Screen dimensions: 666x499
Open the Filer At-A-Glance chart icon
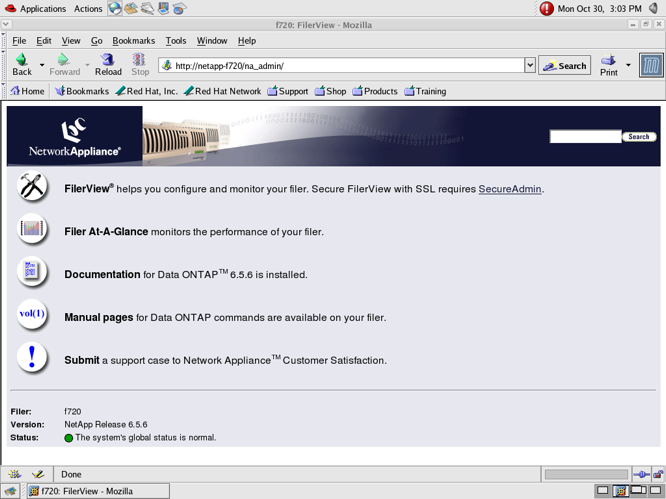pos(32,229)
